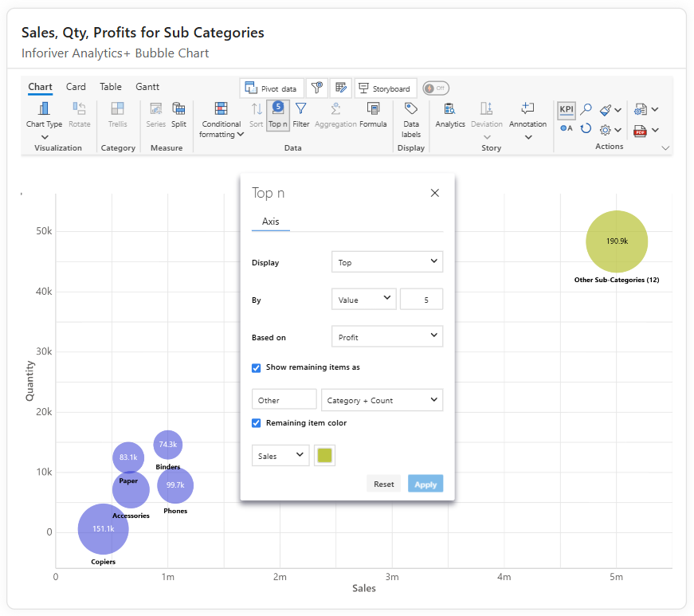Click the Apply button
The width and height of the screenshot is (694, 616).
pos(425,485)
